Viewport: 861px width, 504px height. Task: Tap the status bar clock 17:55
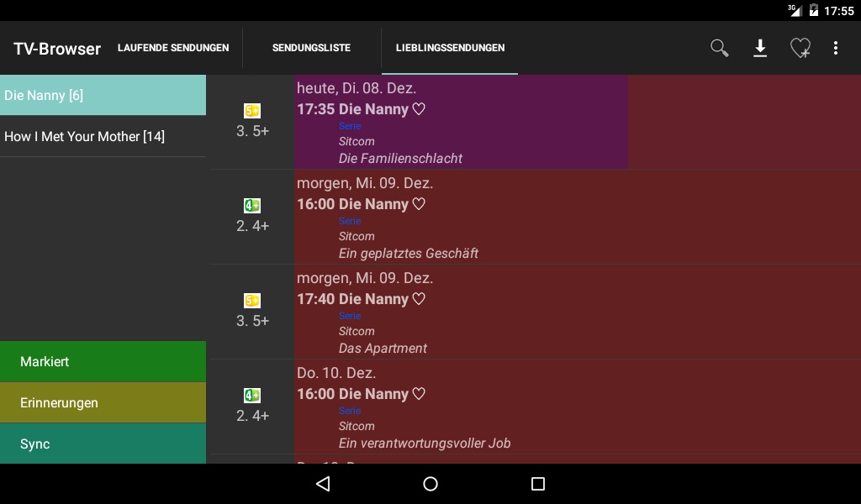point(839,11)
